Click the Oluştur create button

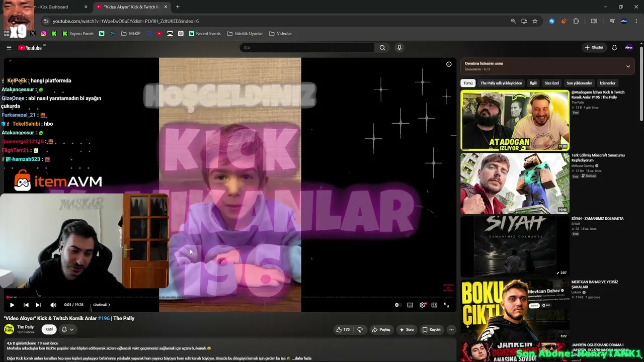pos(594,48)
